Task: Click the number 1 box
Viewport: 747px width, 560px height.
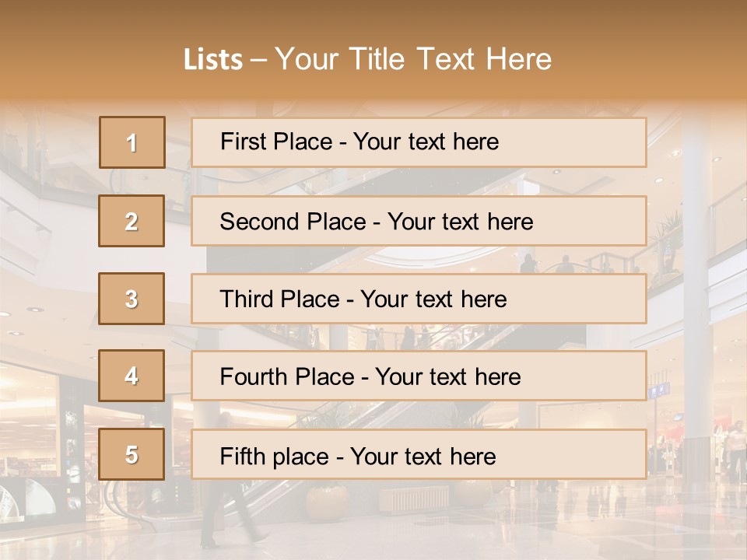Action: pyautogui.click(x=132, y=142)
